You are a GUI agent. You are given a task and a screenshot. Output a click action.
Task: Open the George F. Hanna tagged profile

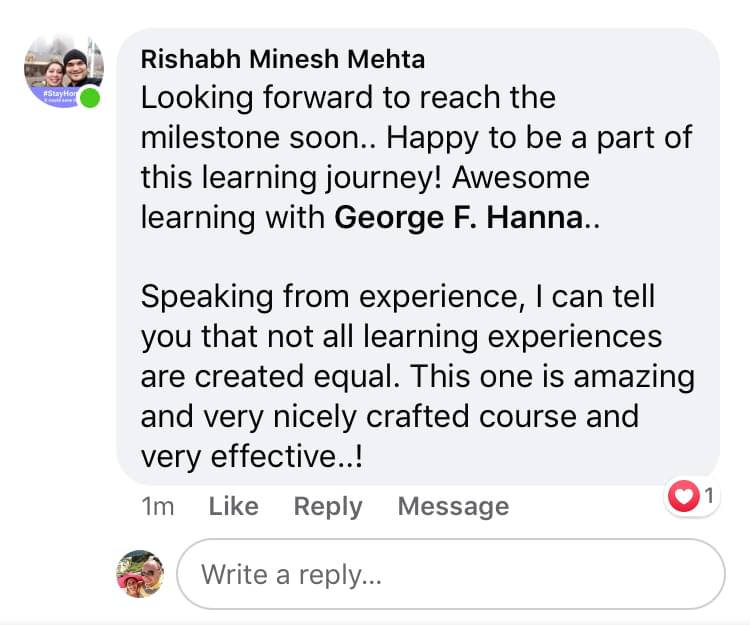click(x=457, y=218)
